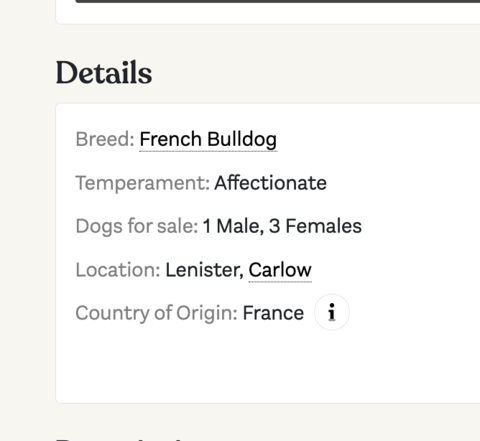Screen dimensions: 480x441
Task: Select the Affectionate temperament value
Action: 271,183
